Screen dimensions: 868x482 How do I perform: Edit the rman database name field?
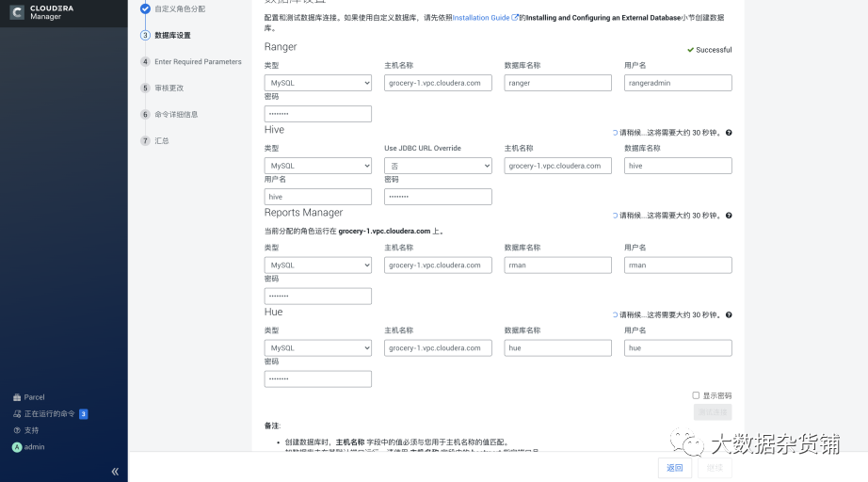pos(558,265)
